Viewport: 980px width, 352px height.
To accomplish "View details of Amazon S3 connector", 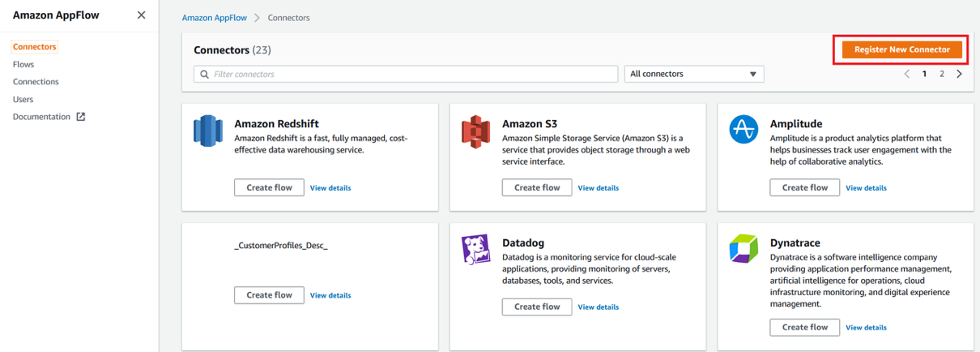I will click(x=598, y=188).
